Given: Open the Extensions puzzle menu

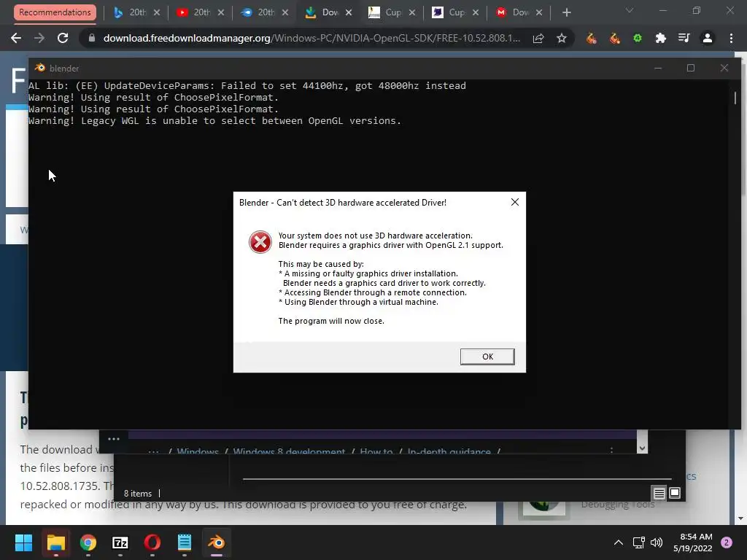Looking at the screenshot, I should tap(661, 38).
